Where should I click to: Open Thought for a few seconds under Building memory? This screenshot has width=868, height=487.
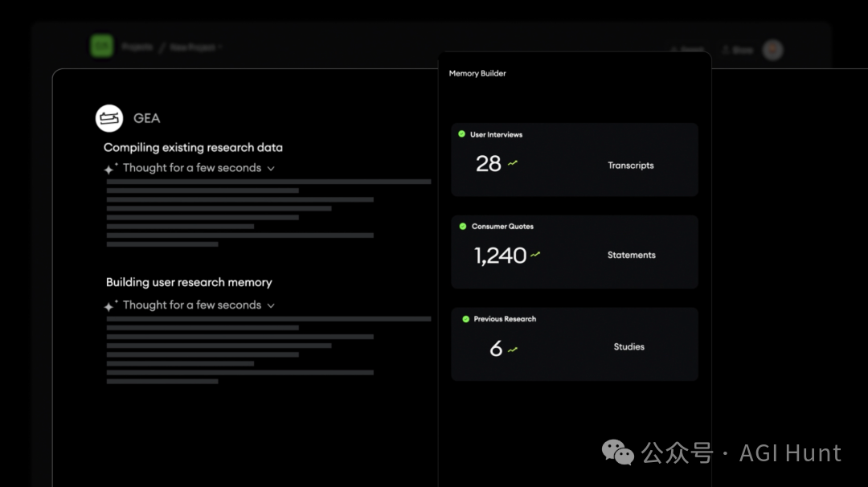[191, 305]
